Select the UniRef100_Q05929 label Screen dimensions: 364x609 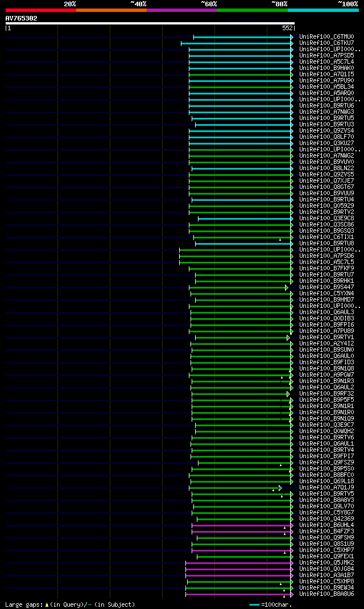tap(326, 205)
